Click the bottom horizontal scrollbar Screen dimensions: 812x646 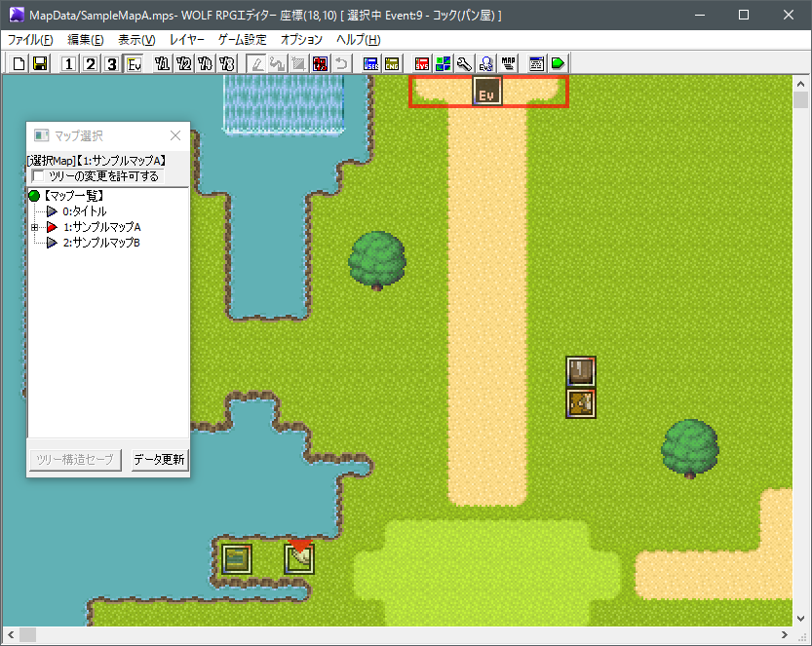coord(390,634)
